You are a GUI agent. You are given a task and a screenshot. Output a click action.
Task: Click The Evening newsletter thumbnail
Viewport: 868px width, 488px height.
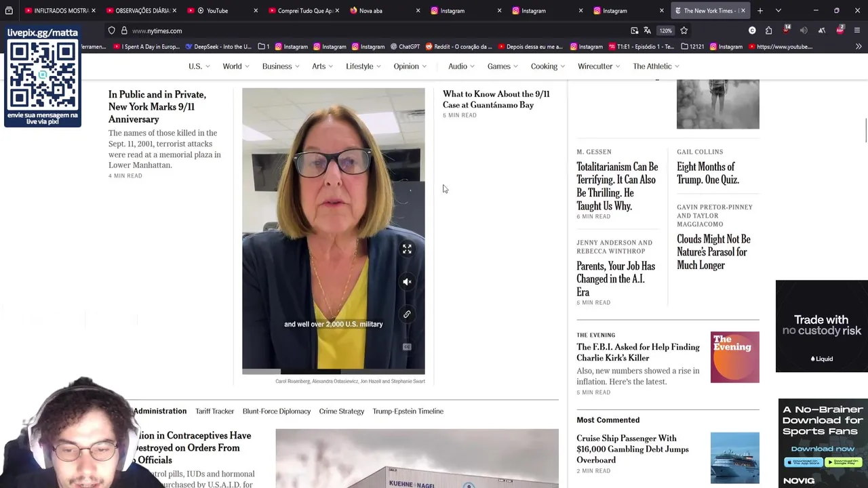point(735,357)
